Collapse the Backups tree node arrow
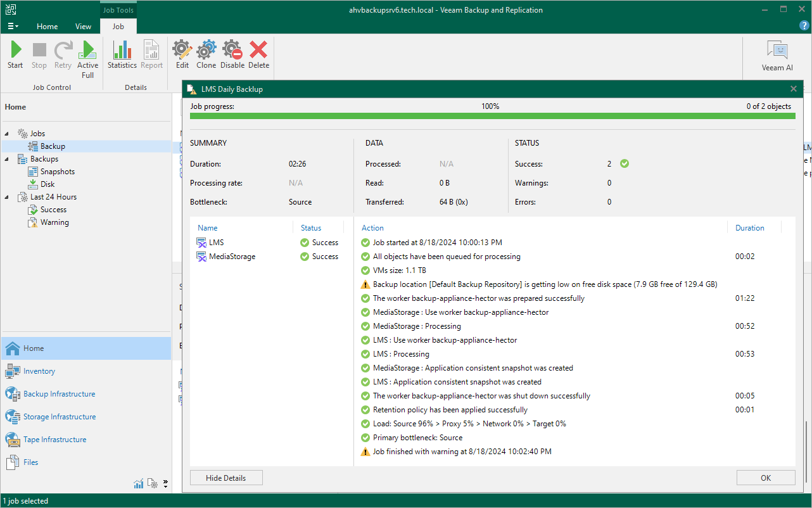 pyautogui.click(x=8, y=159)
